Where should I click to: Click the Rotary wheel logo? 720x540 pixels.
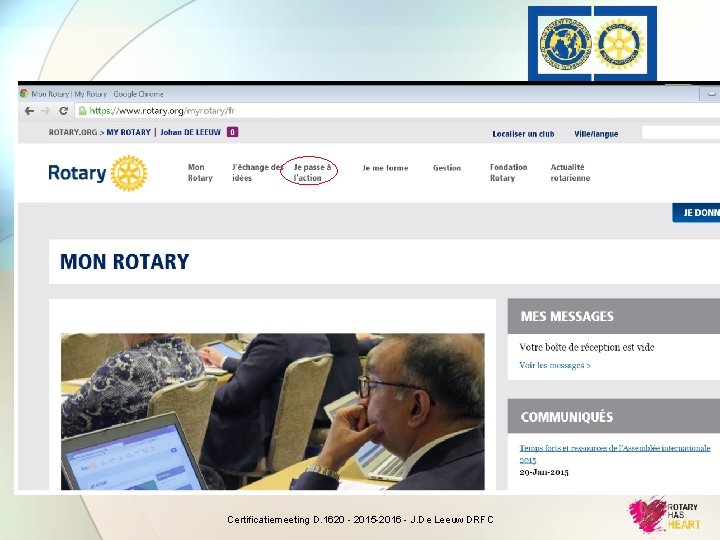pyautogui.click(x=129, y=173)
